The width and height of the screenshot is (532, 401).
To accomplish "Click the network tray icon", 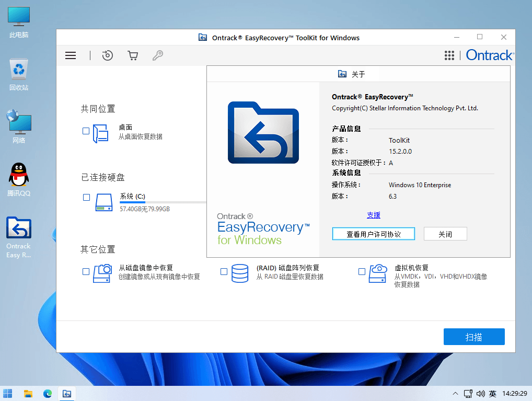I will [468, 394].
